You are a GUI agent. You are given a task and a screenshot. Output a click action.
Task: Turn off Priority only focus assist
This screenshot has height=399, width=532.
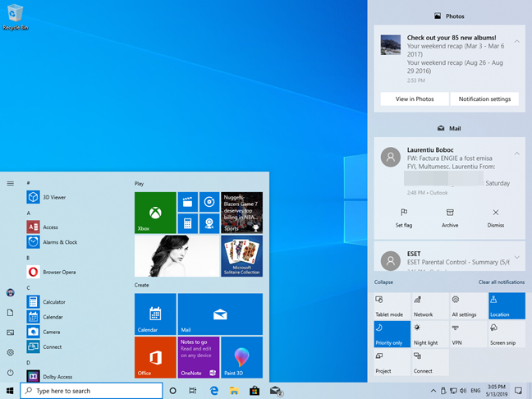click(x=392, y=334)
